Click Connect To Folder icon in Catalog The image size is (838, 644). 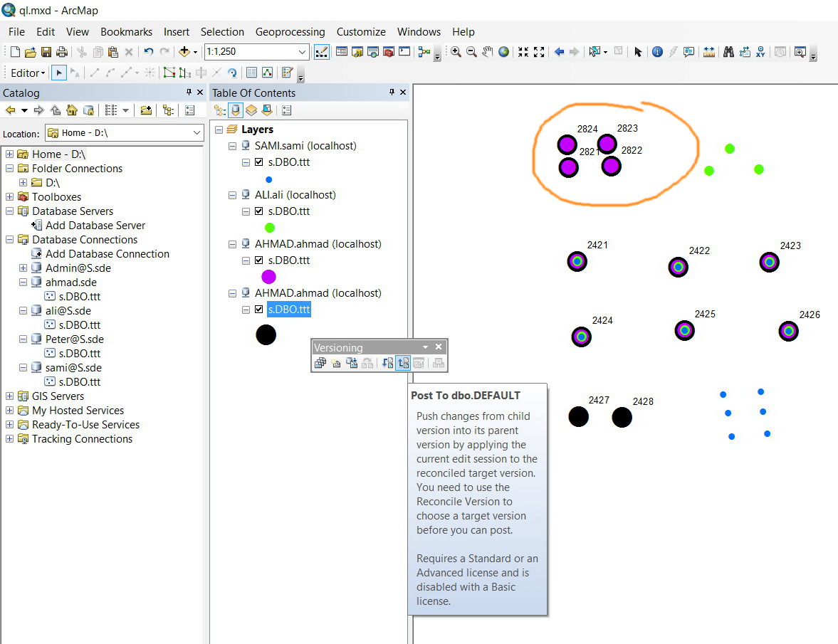[x=146, y=110]
